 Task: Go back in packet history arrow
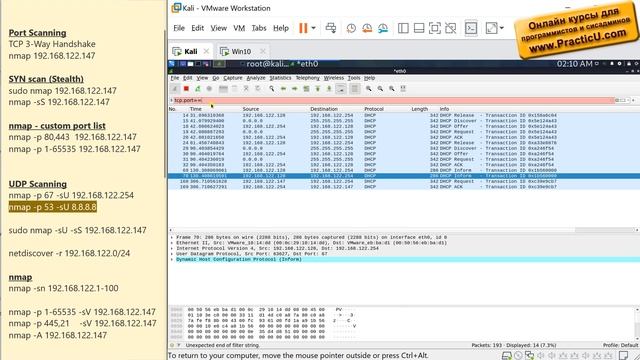point(283,89)
